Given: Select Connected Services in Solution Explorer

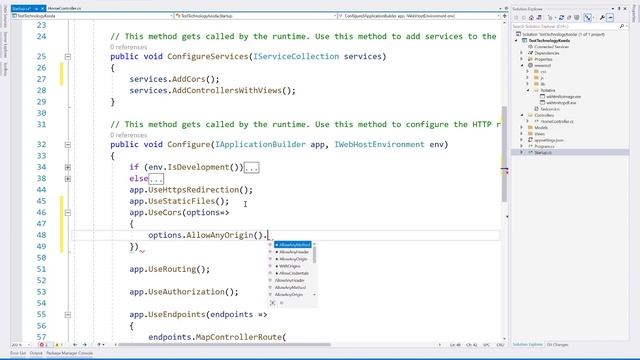Looking at the screenshot, I should 548,47.
